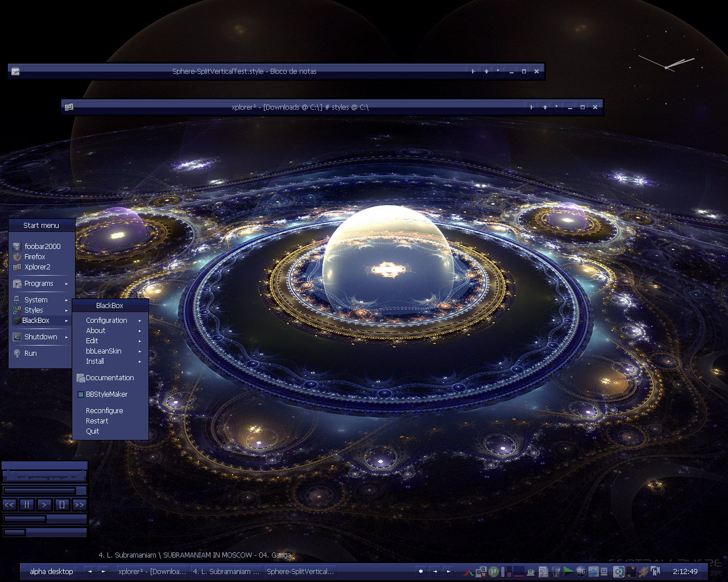The height and width of the screenshot is (582, 728).
Task: Skip to previous track in player widget
Action: [9, 504]
